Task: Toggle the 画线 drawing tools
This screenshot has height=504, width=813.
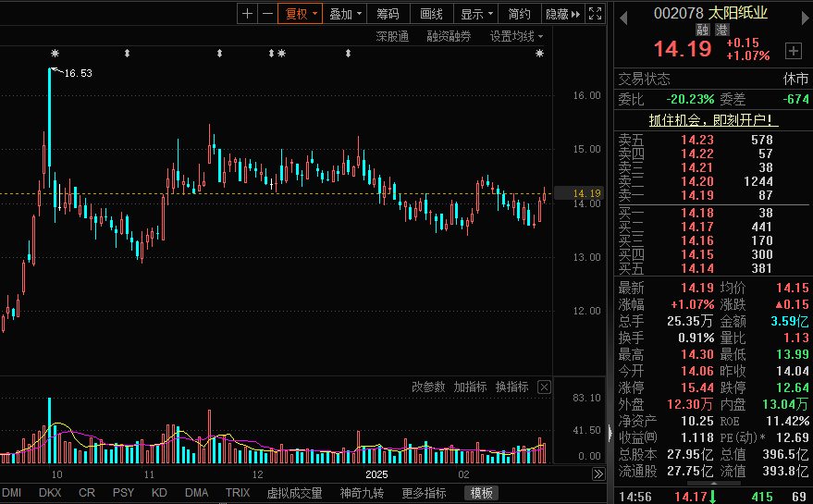Action: click(432, 14)
